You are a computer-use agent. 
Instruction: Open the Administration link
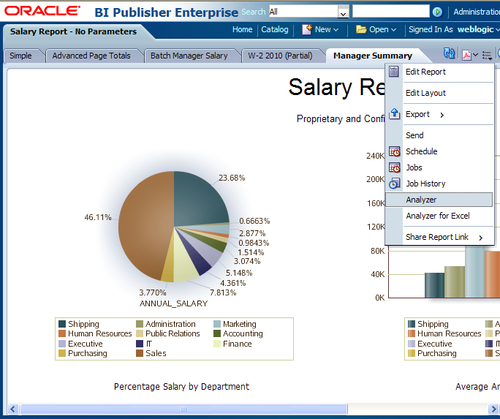pyautogui.click(x=476, y=12)
